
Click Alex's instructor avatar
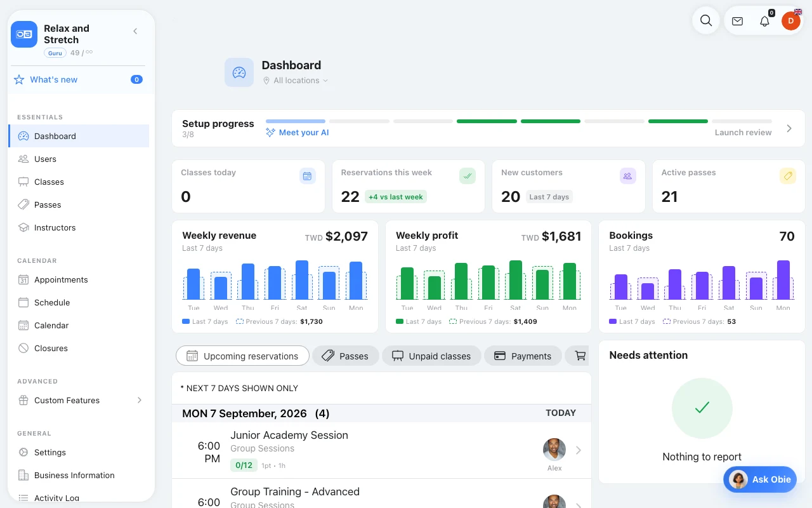click(x=554, y=450)
